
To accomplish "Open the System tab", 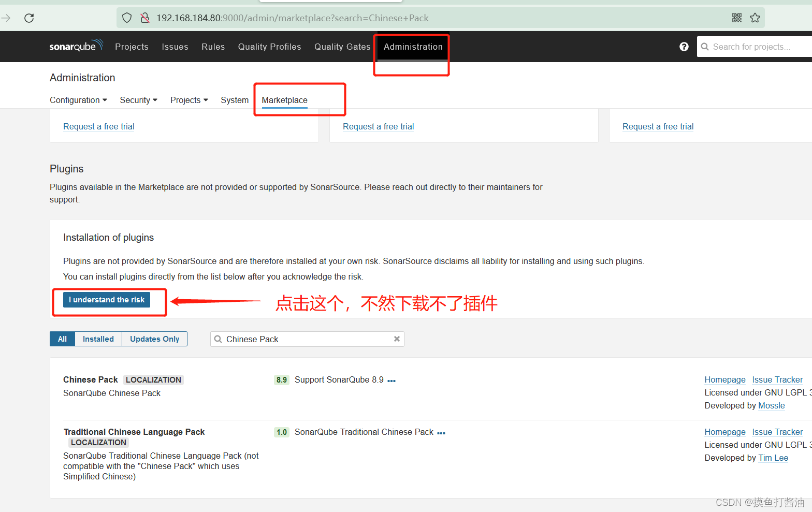I will [235, 100].
